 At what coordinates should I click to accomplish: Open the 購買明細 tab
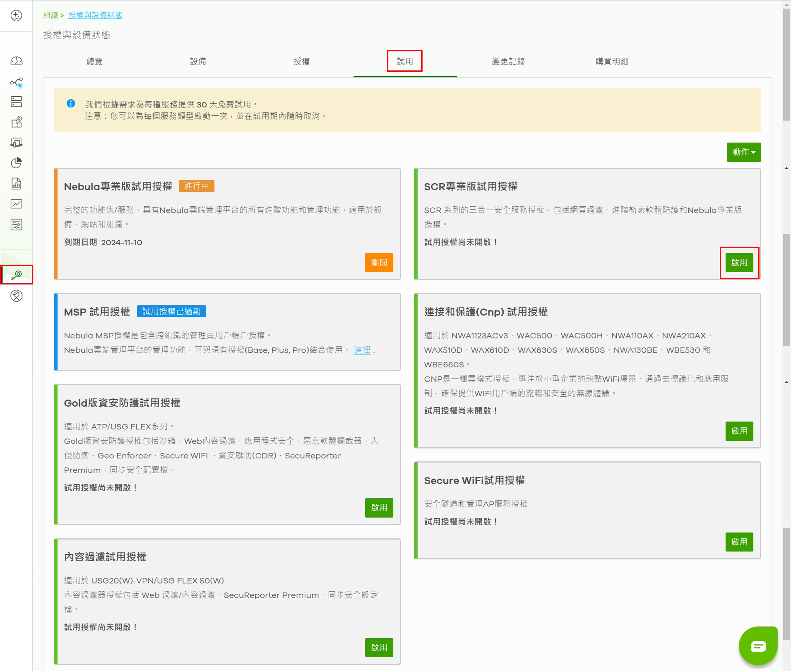612,61
